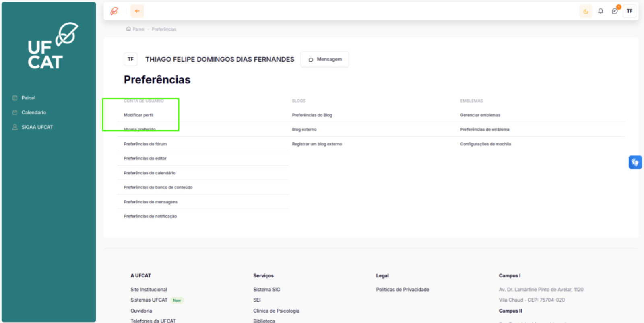Viewport: 644px width, 323px height.
Task: Open SIGAA UFCAT in the sidebar
Action: point(37,127)
